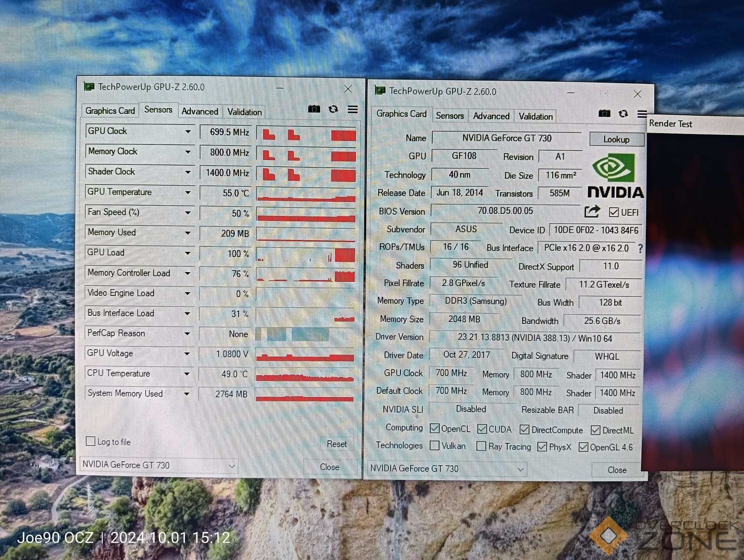Open the GPU selector dropdown in Sensors window
744x560 pixels.
[232, 466]
